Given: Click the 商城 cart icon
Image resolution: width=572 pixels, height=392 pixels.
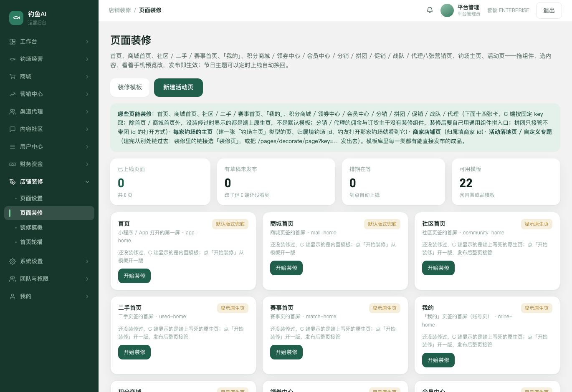Looking at the screenshot, I should (x=13, y=77).
